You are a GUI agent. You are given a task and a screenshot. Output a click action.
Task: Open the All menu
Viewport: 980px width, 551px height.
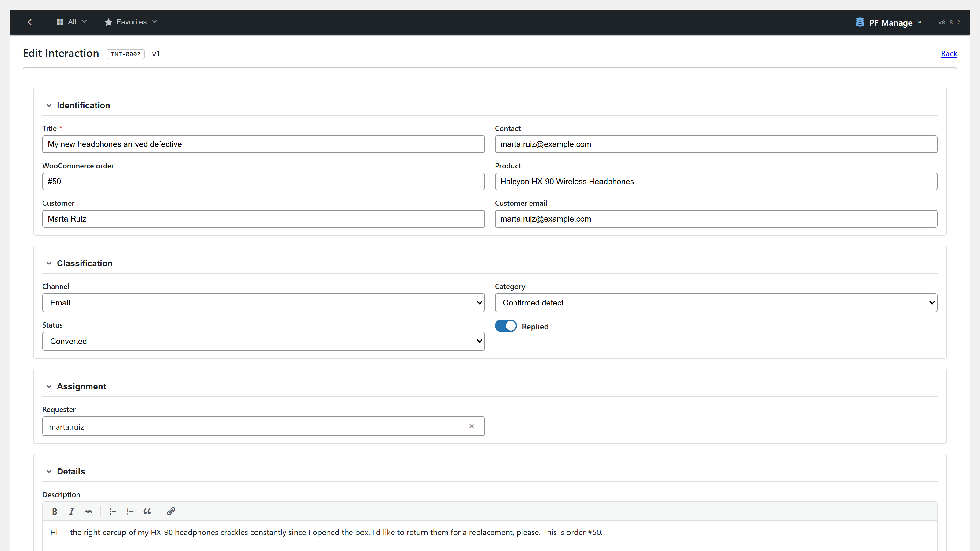(x=72, y=22)
